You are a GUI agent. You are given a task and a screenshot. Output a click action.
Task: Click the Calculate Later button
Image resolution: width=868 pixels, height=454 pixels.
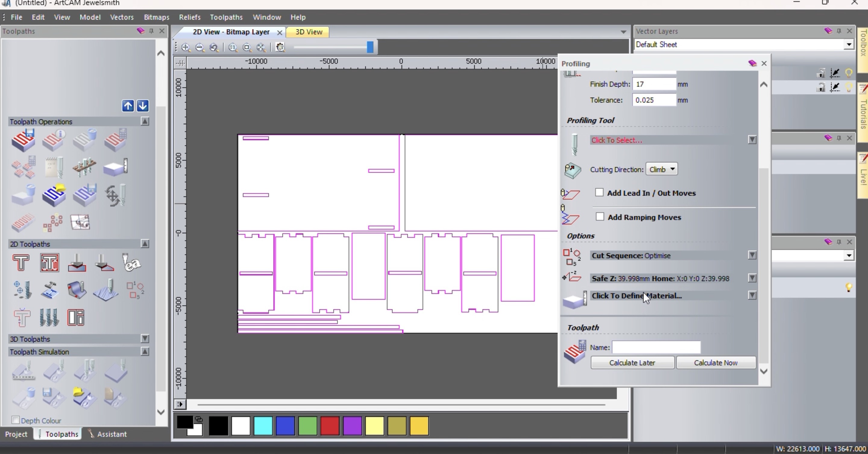pos(632,363)
